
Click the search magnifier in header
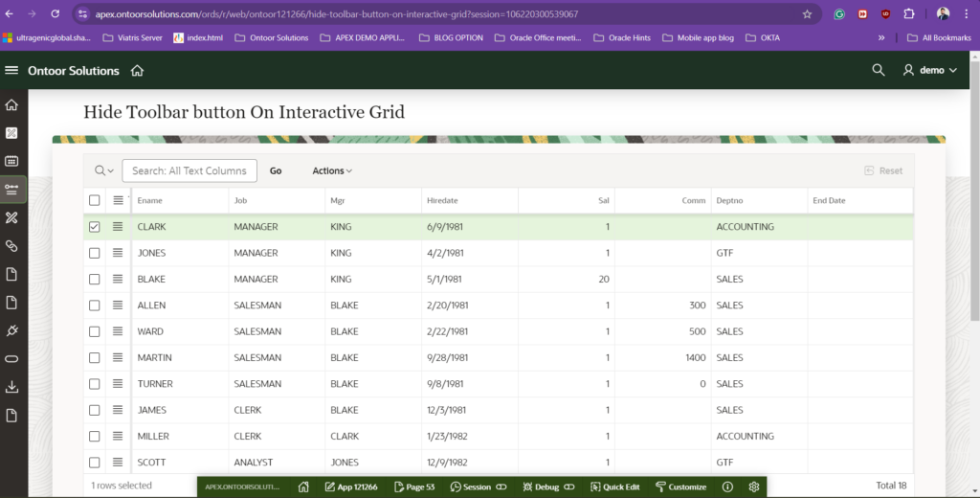[x=878, y=70]
